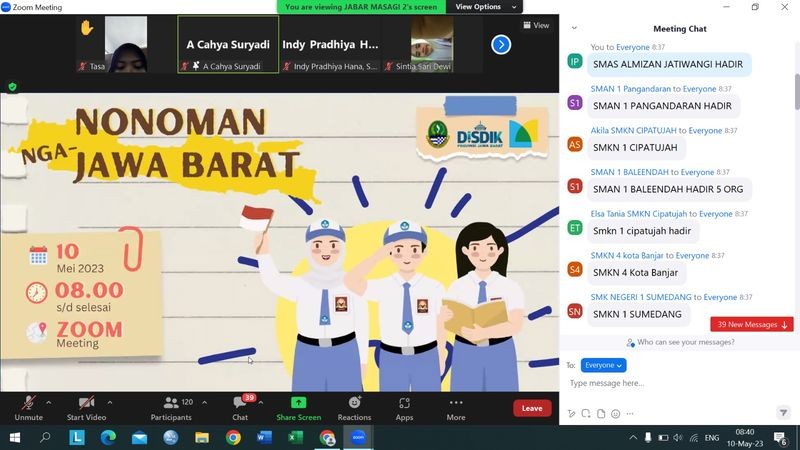Start Video from the meeting toolbar
The width and height of the screenshot is (800, 450).
coord(87,407)
